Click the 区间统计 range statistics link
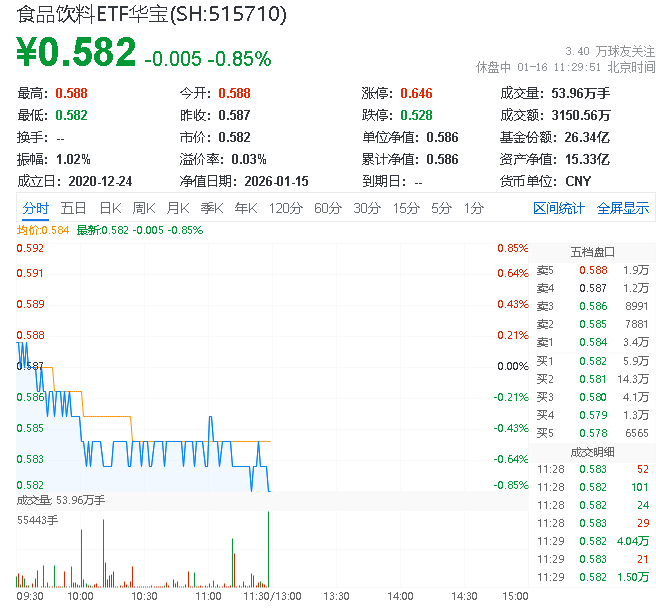The height and width of the screenshot is (615, 656). click(559, 208)
